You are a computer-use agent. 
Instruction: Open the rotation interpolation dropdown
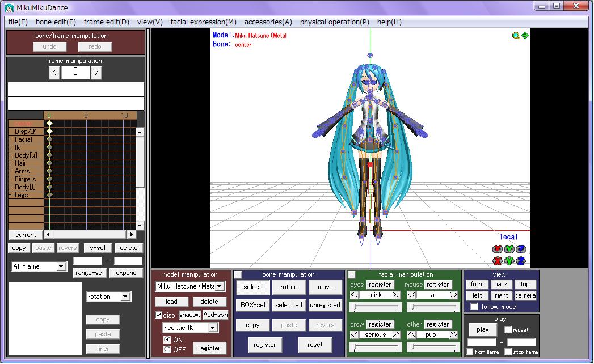pos(125,297)
